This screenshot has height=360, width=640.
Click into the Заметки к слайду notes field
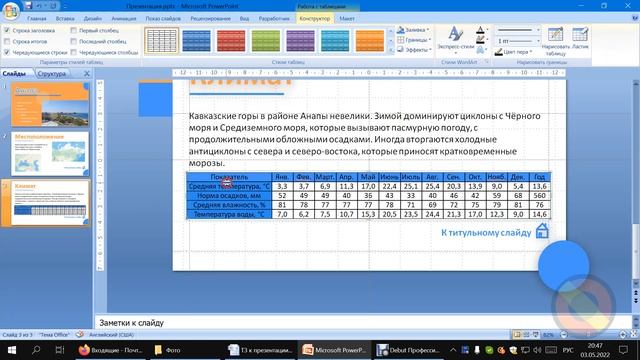(x=363, y=322)
